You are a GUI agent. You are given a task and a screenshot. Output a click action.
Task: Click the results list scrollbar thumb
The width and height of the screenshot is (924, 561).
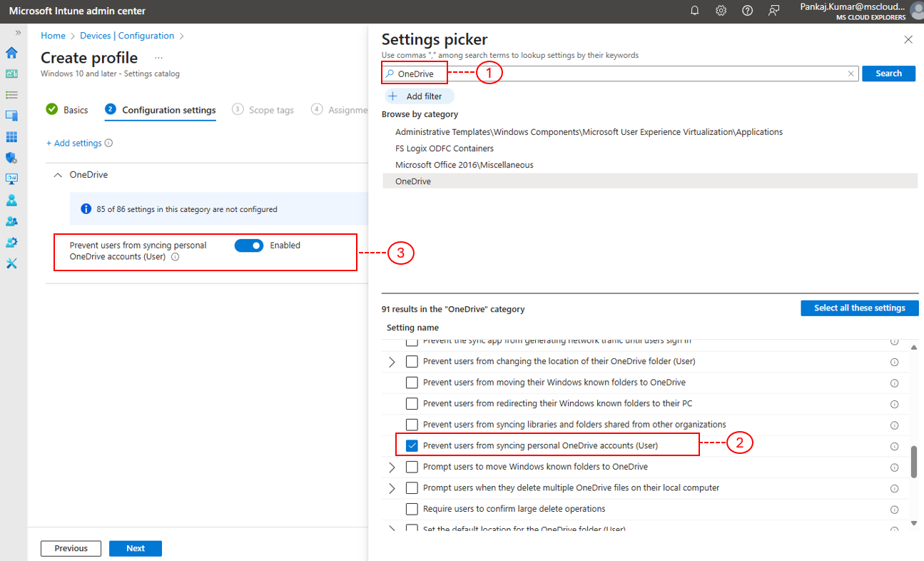pos(914,461)
